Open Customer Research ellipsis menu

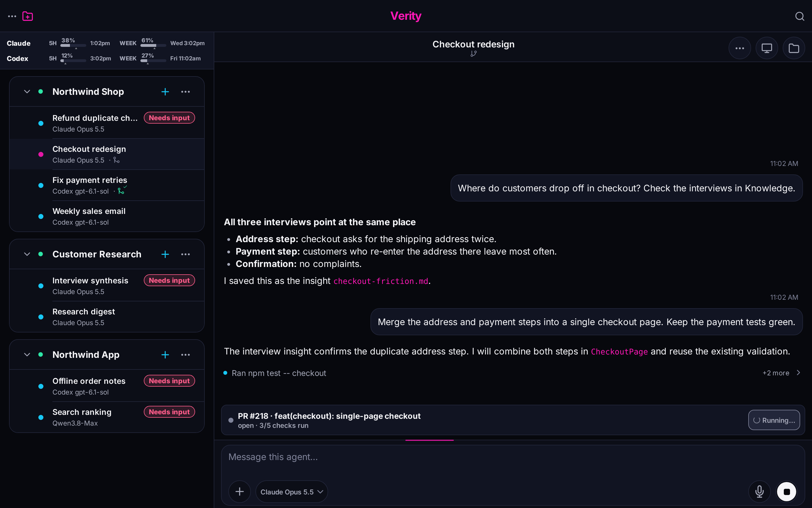point(186,254)
